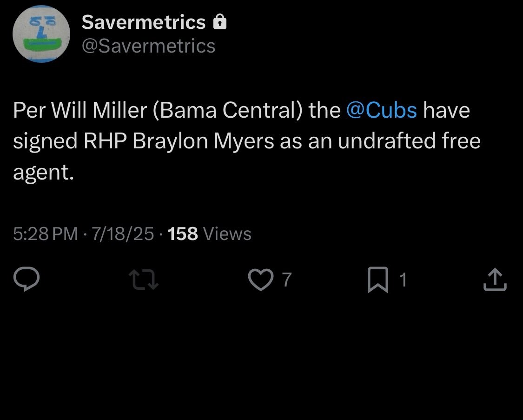Open the @Cubs mention link
This screenshot has height=420, width=523.
(382, 111)
